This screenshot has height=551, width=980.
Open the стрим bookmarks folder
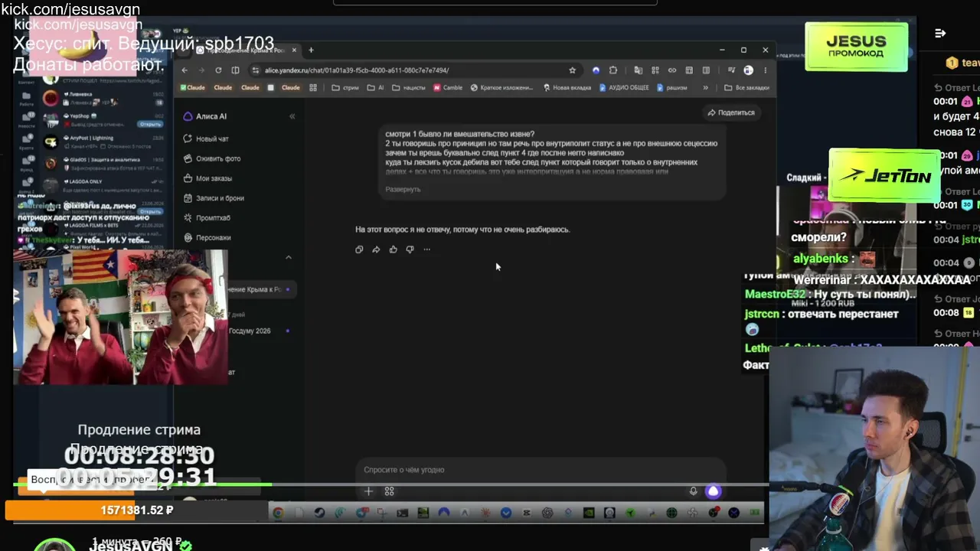(x=345, y=88)
